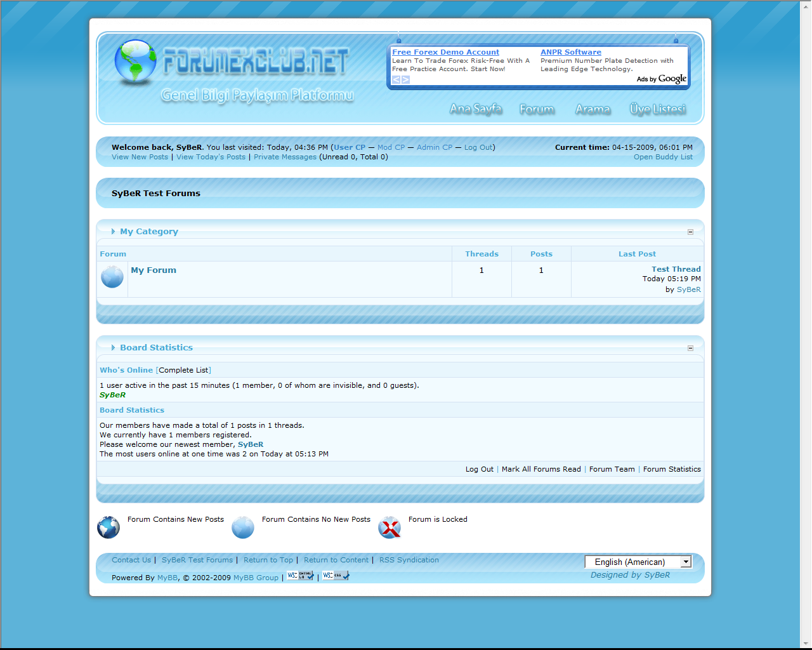Collapse the Board Statistics section
The height and width of the screenshot is (650, 812).
[690, 348]
